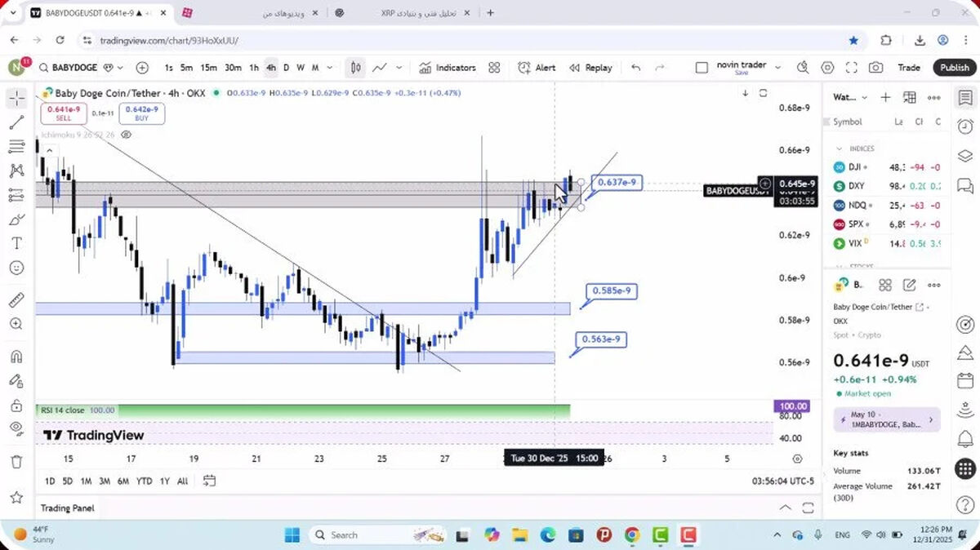Click the trash remove objects icon
Image resolution: width=980 pixels, height=550 pixels.
[16, 462]
